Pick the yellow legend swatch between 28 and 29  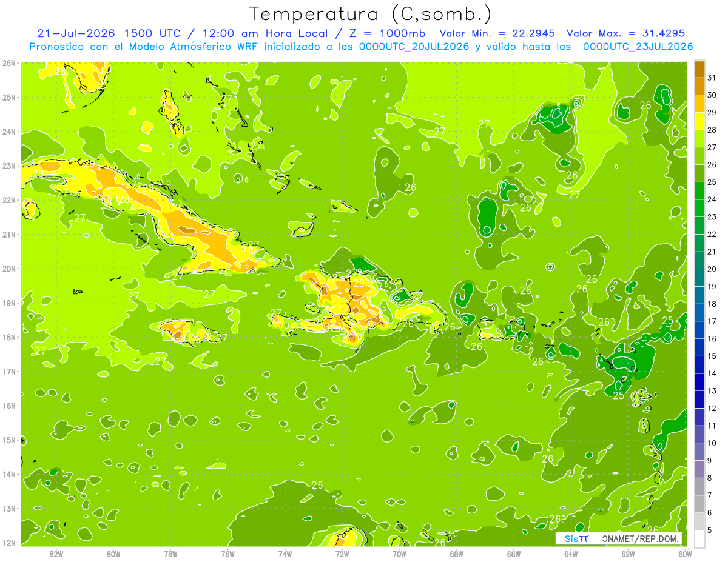(699, 121)
